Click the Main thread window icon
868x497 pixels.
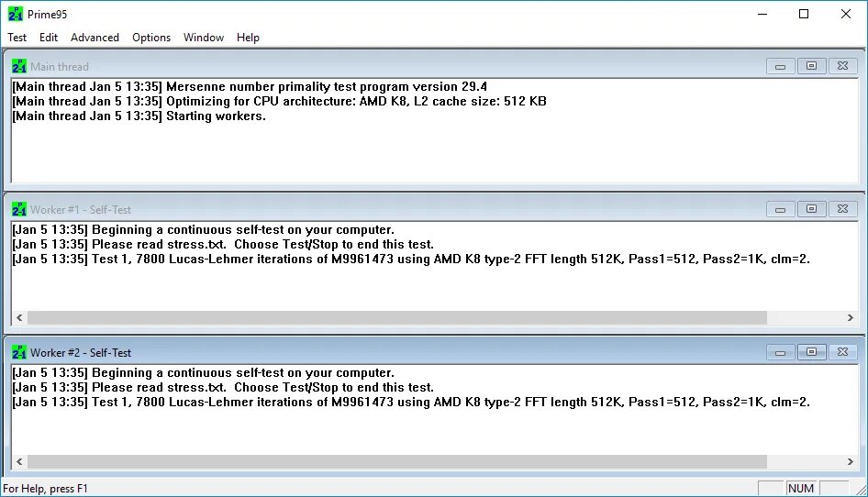(x=19, y=66)
